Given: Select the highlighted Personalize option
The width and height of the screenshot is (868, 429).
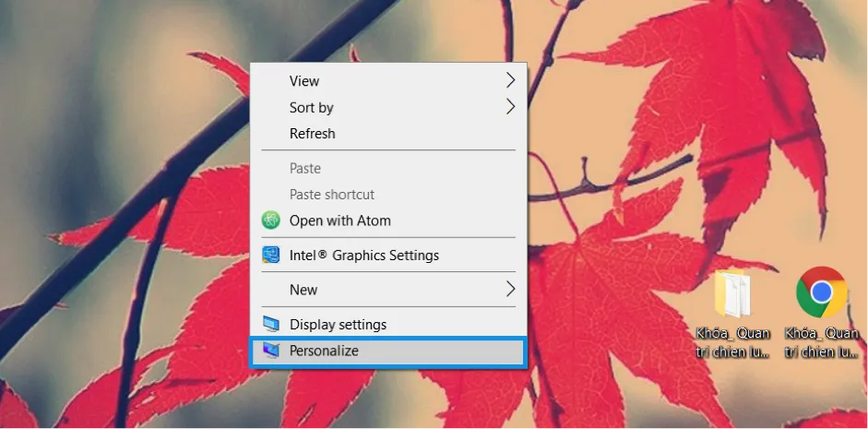Looking at the screenshot, I should click(x=324, y=352).
